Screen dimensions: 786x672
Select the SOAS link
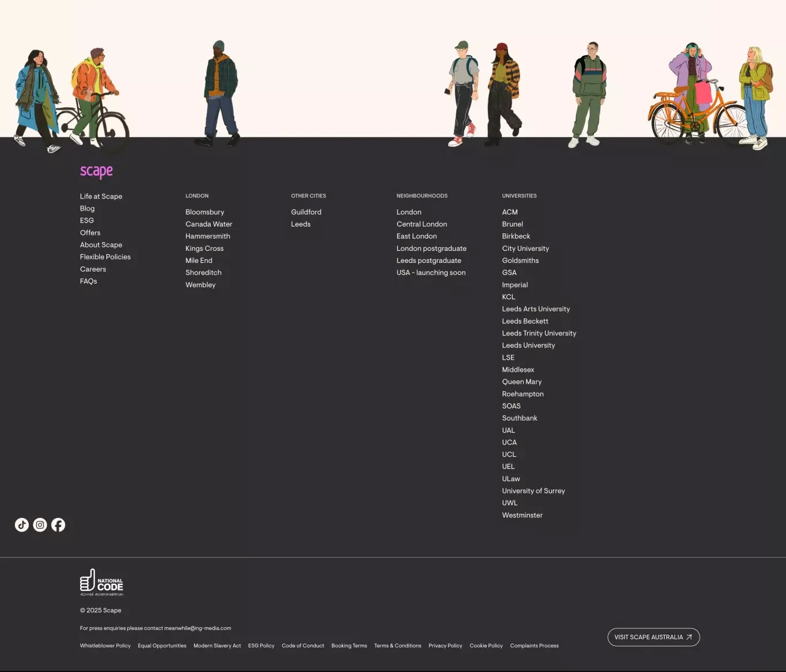click(512, 406)
